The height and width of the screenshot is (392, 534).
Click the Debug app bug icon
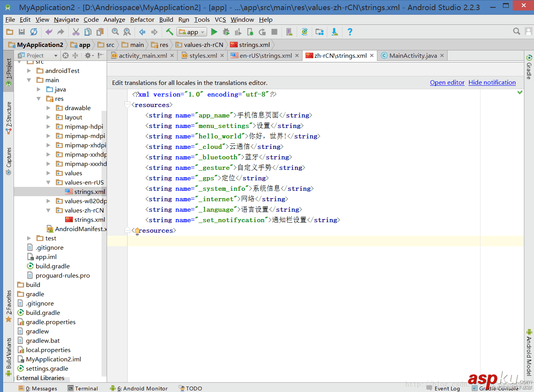[226, 32]
